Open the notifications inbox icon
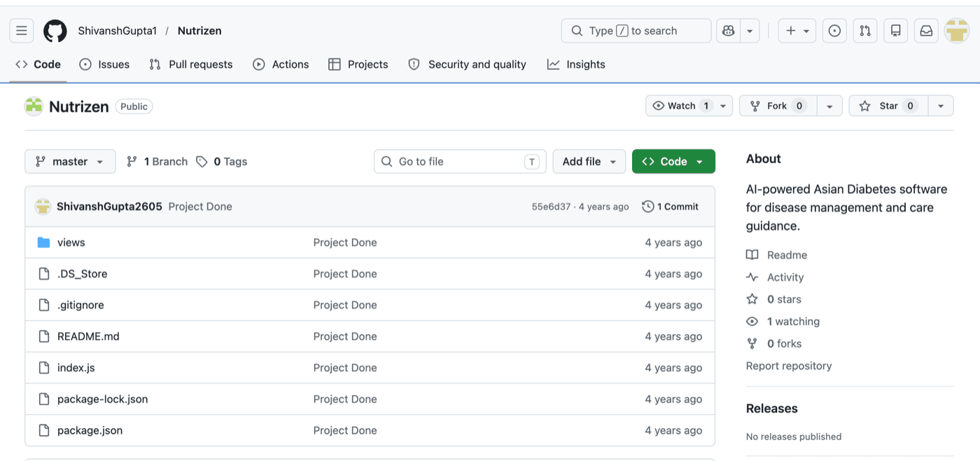The width and height of the screenshot is (980, 461). pyautogui.click(x=926, y=31)
